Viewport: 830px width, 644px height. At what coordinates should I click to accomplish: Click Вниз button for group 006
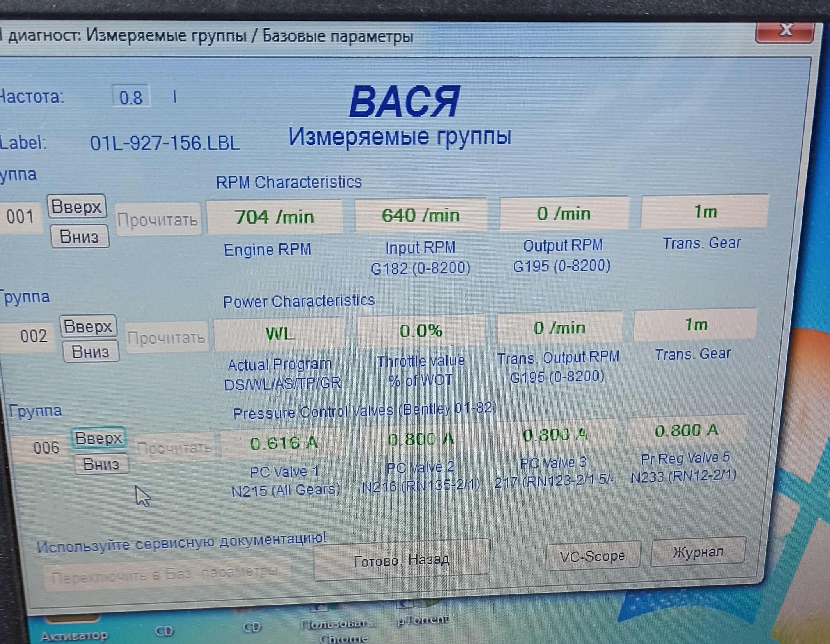click(101, 464)
